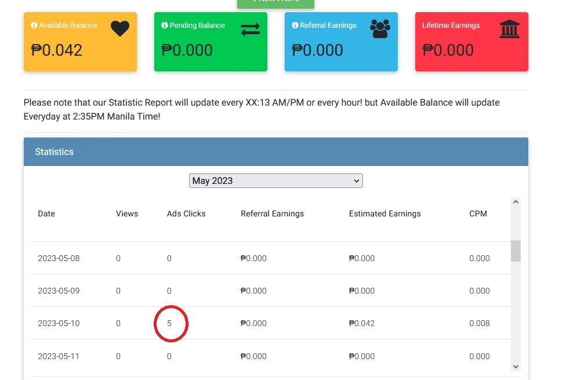This screenshot has width=588, height=380.
Task: Select the 2023-05-11 date cell
Action: pyautogui.click(x=59, y=356)
